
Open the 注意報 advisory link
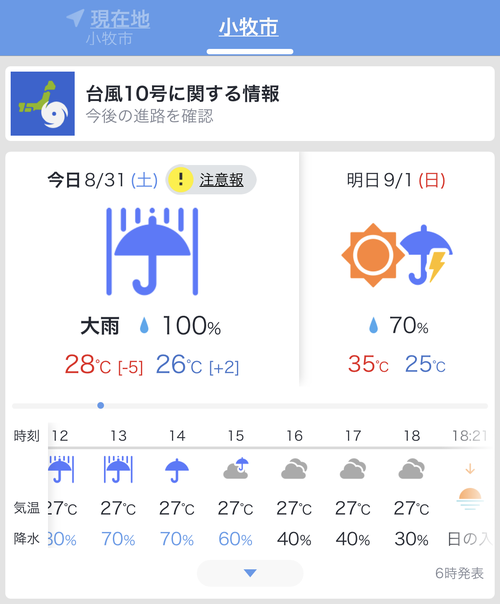pyautogui.click(x=221, y=180)
